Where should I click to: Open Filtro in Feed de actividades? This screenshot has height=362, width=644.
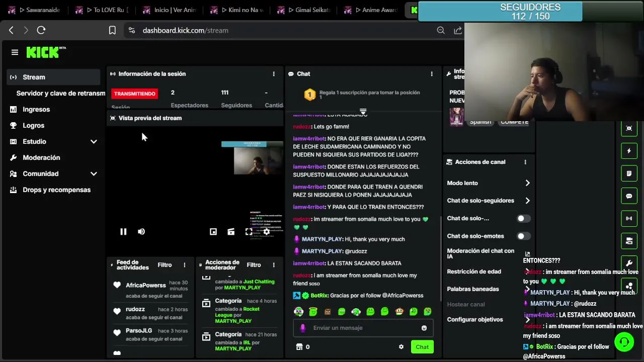(x=165, y=265)
